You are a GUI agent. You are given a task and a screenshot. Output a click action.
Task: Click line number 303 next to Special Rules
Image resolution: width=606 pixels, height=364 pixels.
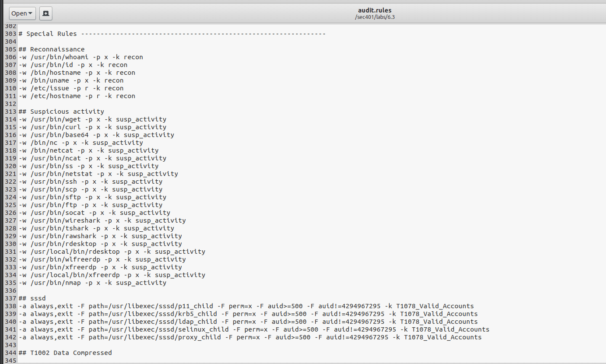coord(10,33)
